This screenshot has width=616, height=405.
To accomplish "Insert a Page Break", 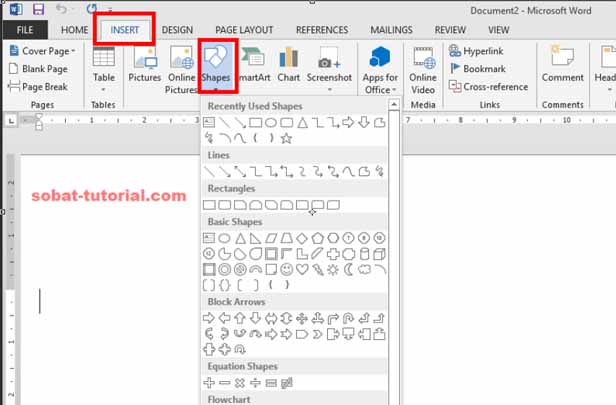I will (38, 86).
